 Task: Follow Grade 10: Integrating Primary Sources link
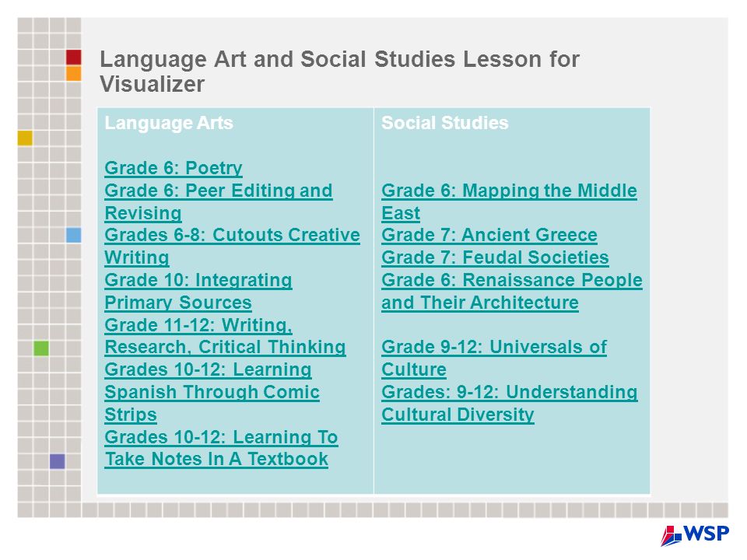198,291
